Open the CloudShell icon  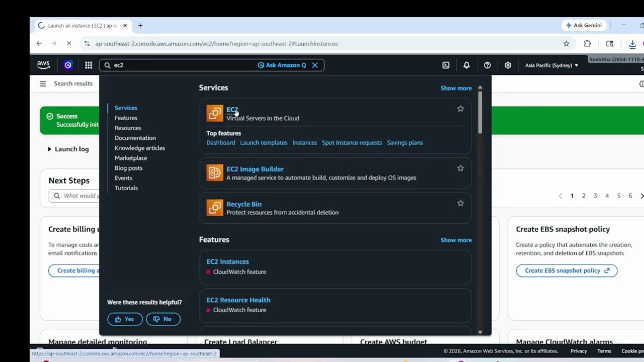(446, 65)
